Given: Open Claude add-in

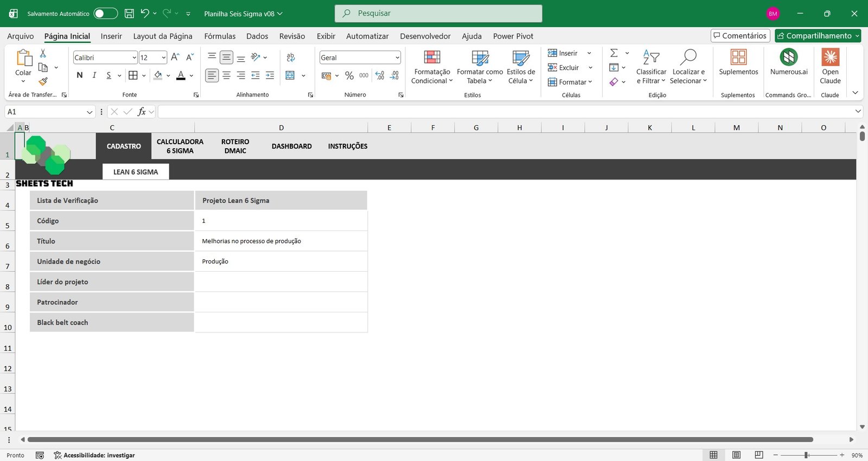Looking at the screenshot, I should tap(830, 67).
